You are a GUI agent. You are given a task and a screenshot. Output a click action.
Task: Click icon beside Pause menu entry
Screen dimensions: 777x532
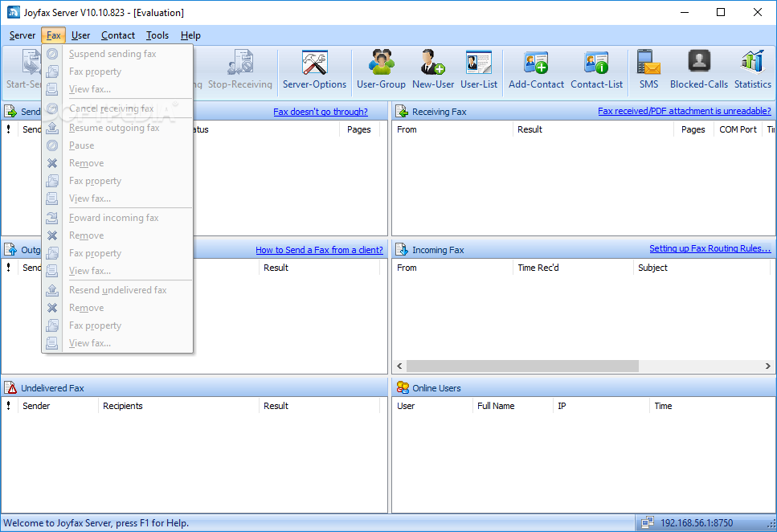52,145
